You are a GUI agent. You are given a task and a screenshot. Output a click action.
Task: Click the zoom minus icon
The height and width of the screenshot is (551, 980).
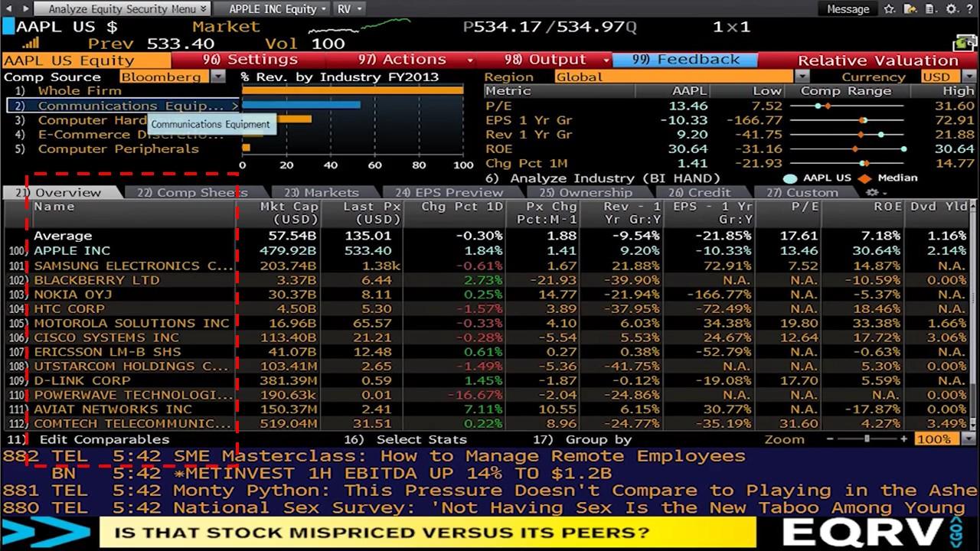pos(828,439)
